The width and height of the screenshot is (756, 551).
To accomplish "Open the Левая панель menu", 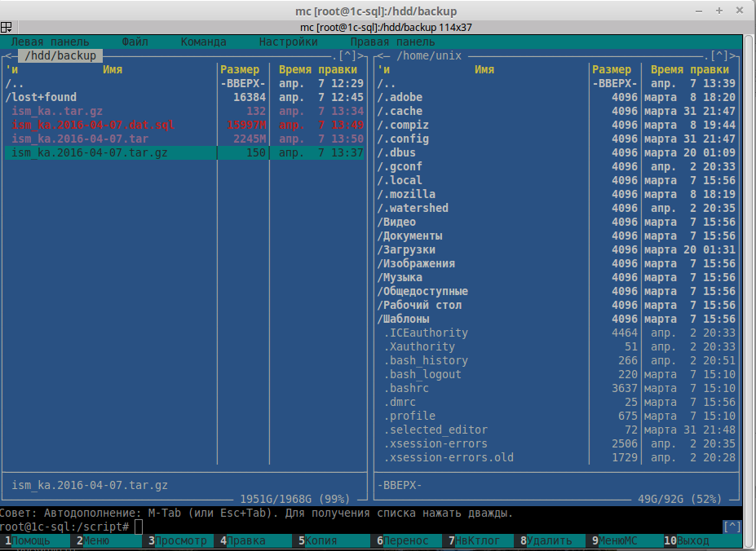I will [50, 42].
